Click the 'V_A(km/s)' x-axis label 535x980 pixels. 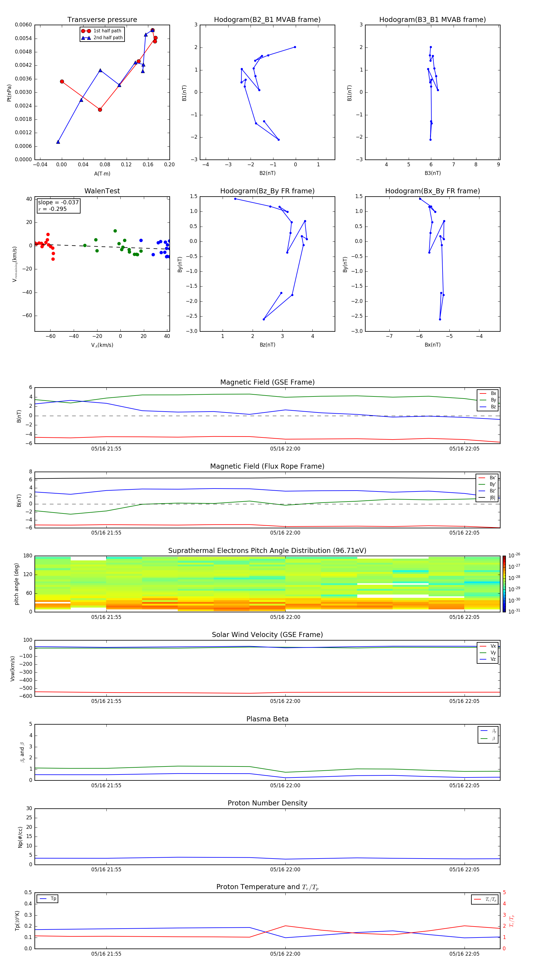tap(102, 345)
